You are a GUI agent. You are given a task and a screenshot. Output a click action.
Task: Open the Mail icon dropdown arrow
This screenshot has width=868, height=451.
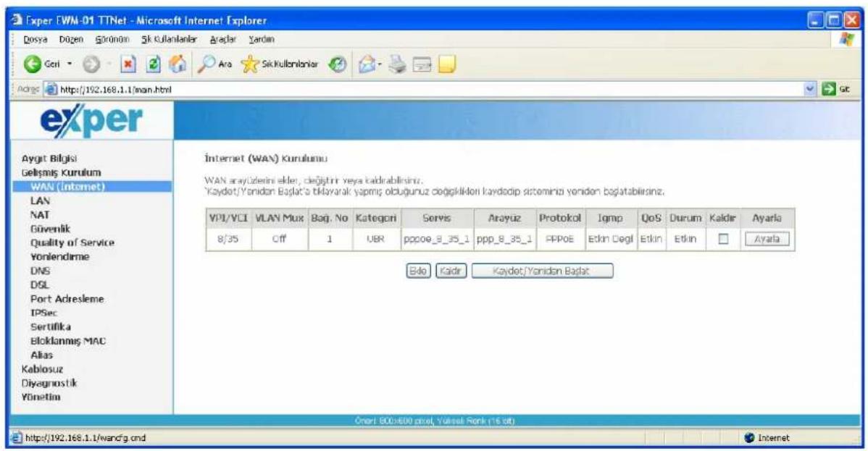(380, 64)
